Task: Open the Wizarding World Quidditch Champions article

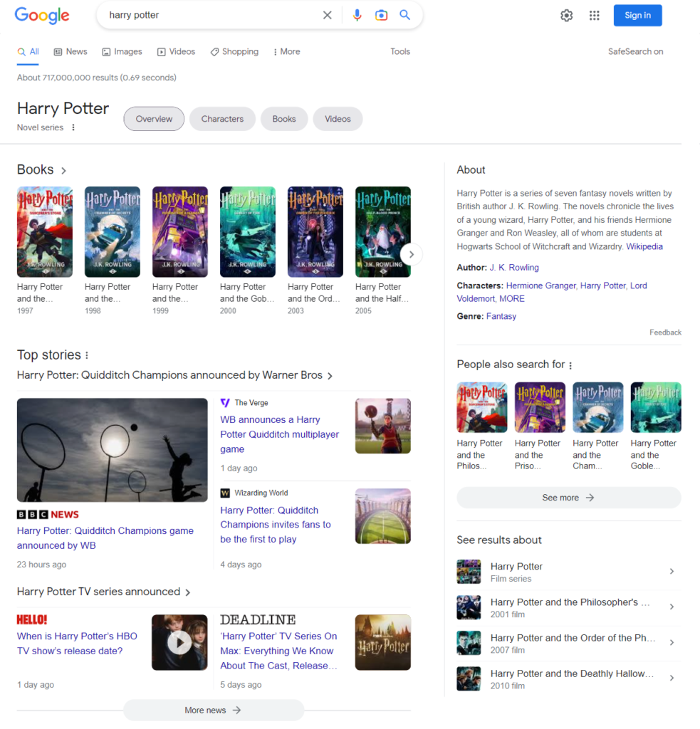Action: click(x=276, y=525)
